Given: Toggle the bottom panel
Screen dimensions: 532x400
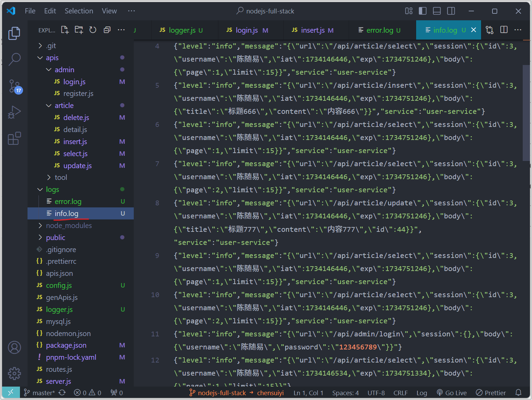Looking at the screenshot, I should (x=437, y=11).
